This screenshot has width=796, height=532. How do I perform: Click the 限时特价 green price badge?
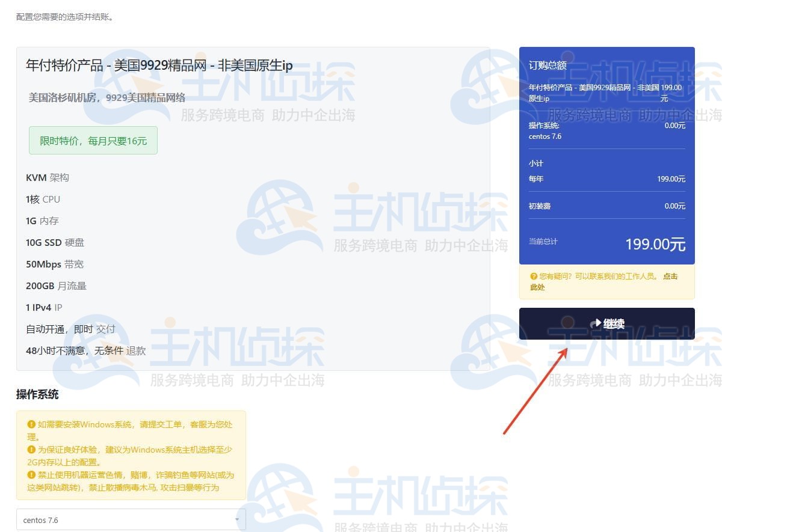(x=93, y=140)
